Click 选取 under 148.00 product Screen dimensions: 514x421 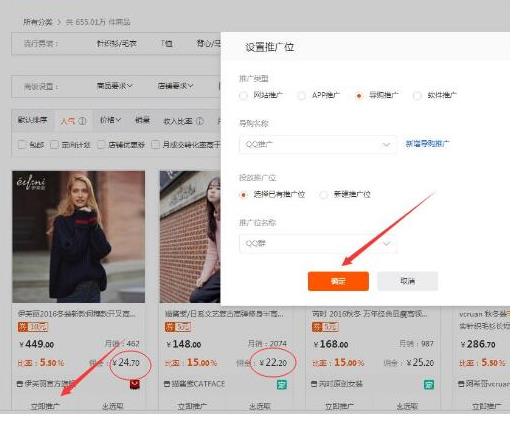[x=260, y=406]
